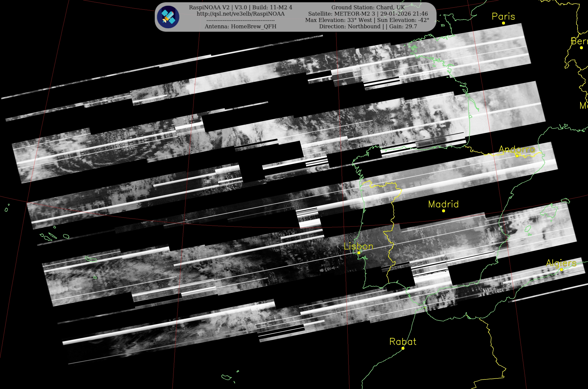
Task: Click the Madrid city label
Action: point(443,204)
